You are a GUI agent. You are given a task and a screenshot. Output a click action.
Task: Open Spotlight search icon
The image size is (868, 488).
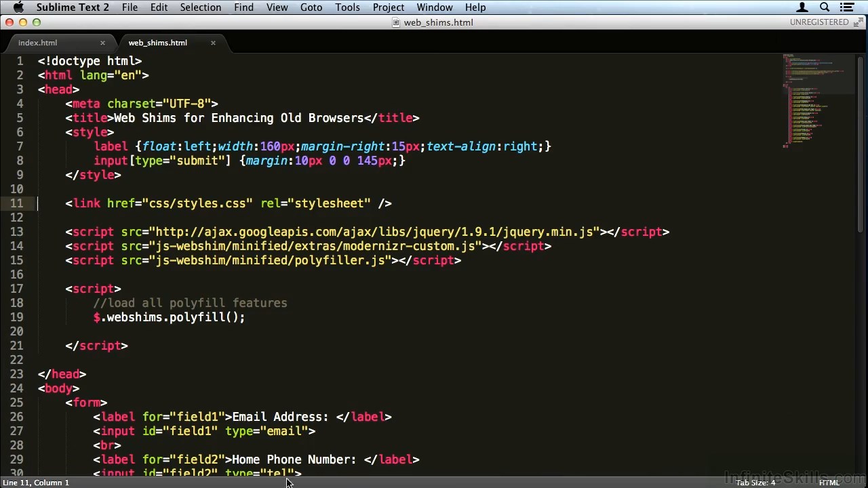click(x=825, y=7)
